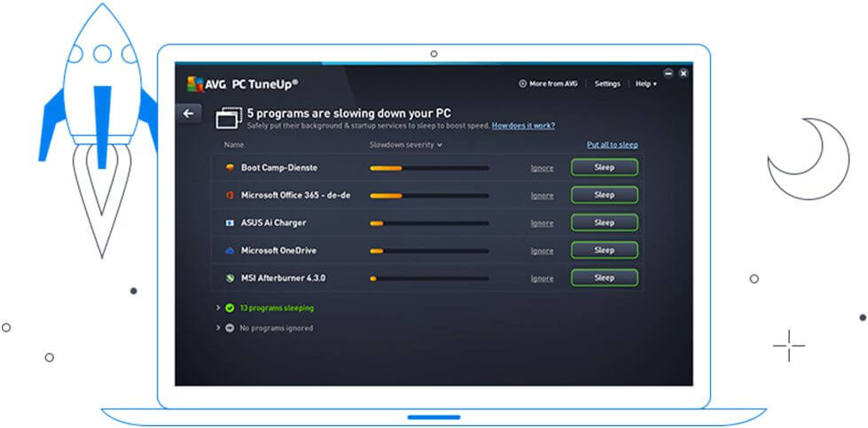Click the stacked windows programs icon

click(x=229, y=118)
